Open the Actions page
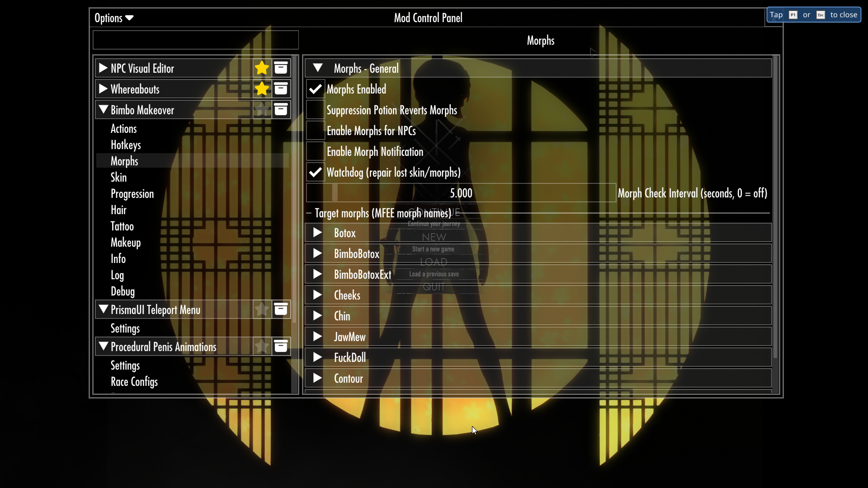This screenshot has width=868, height=488. 123,129
